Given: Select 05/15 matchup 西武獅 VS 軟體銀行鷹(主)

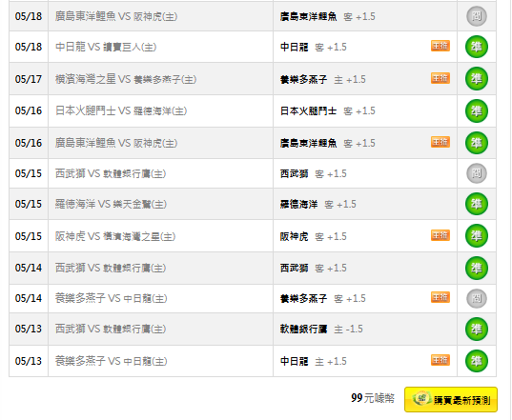Looking at the screenshot, I should pyautogui.click(x=111, y=173).
